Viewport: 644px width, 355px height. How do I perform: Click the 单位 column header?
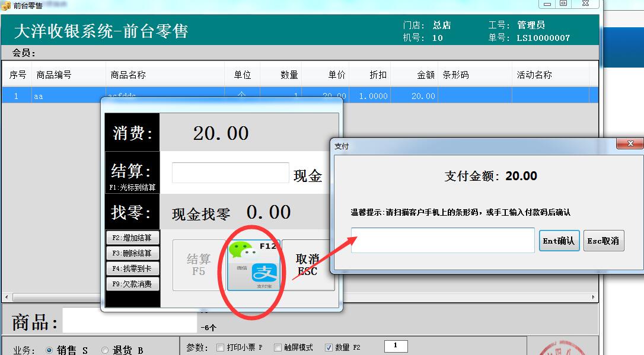tap(243, 75)
